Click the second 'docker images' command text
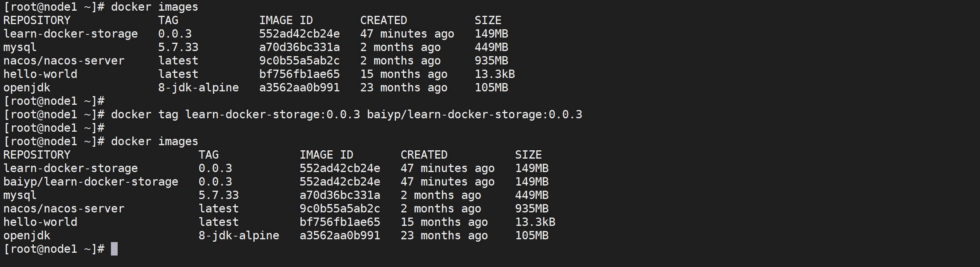980x267 pixels. coord(154,142)
